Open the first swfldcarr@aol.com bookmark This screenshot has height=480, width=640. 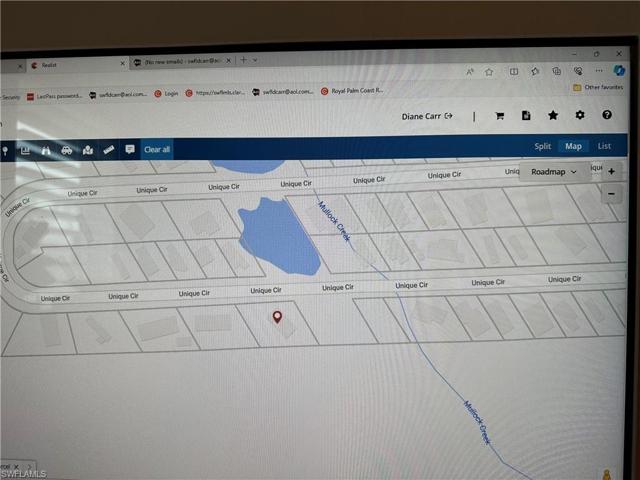(118, 94)
